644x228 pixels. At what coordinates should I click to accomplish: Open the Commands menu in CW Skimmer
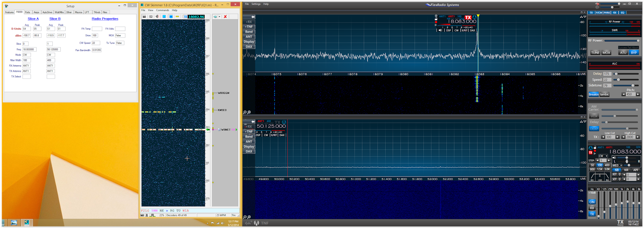tap(163, 10)
